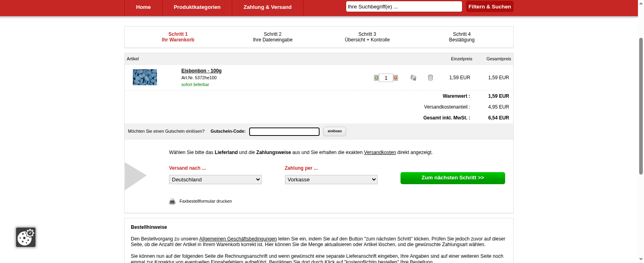The height and width of the screenshot is (263, 644).
Task: Click the printer icon for fax order form
Action: click(x=172, y=201)
